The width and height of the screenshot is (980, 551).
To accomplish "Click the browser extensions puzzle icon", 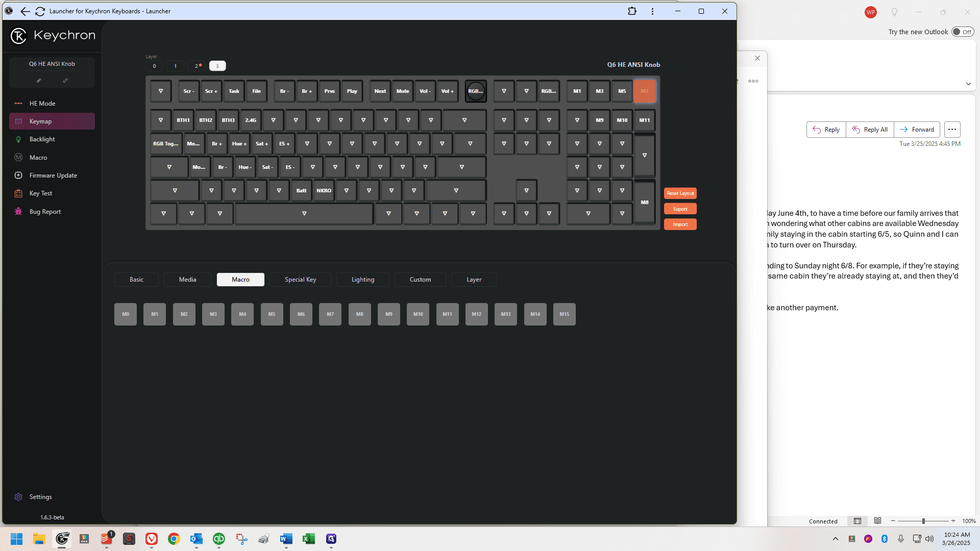I will (x=632, y=11).
